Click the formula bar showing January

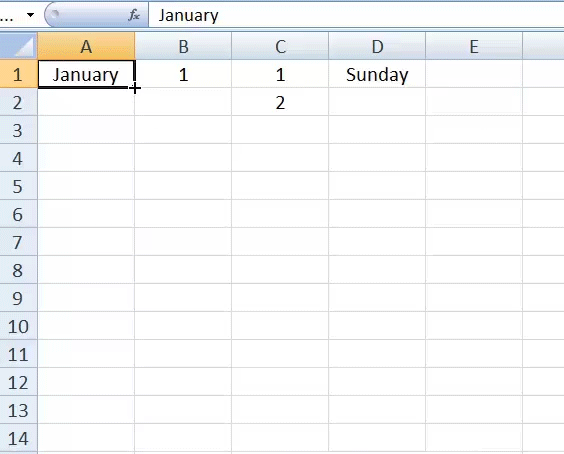point(356,15)
